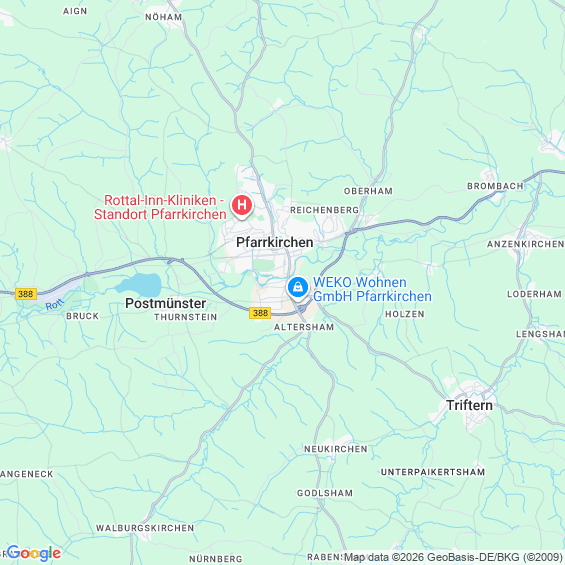
Task: Select the Nöham village label
Action: click(164, 17)
